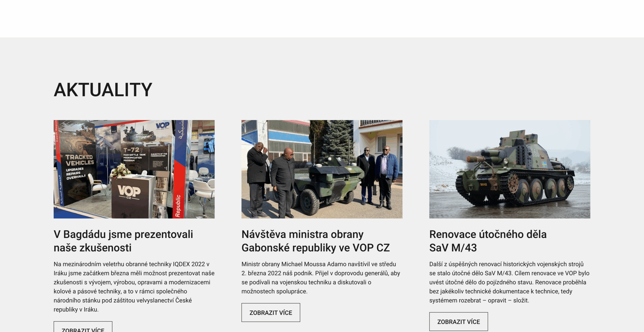
Task: Click the blue VOP logo atop the stand
Action: [x=163, y=126]
